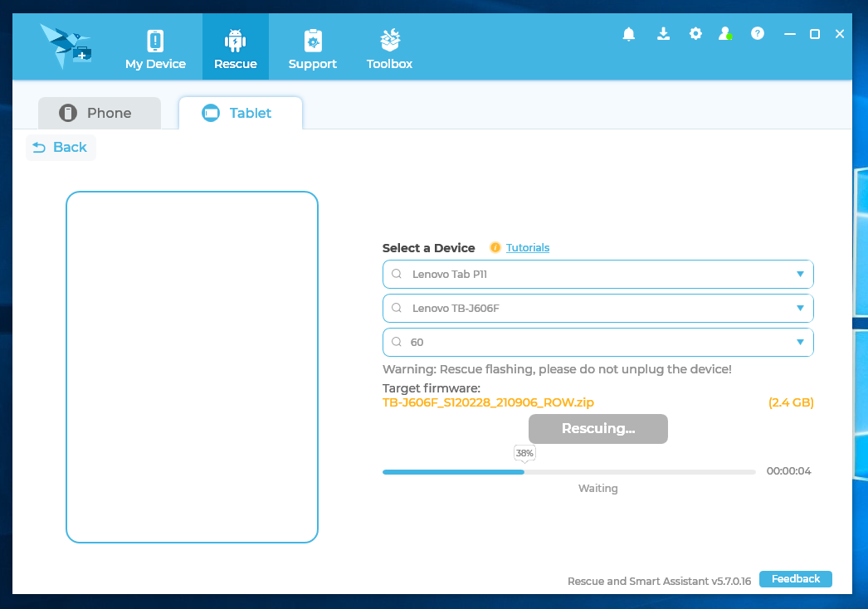Screen dimensions: 868x609
Task: Switch to the Rescue tab
Action: pos(236,47)
